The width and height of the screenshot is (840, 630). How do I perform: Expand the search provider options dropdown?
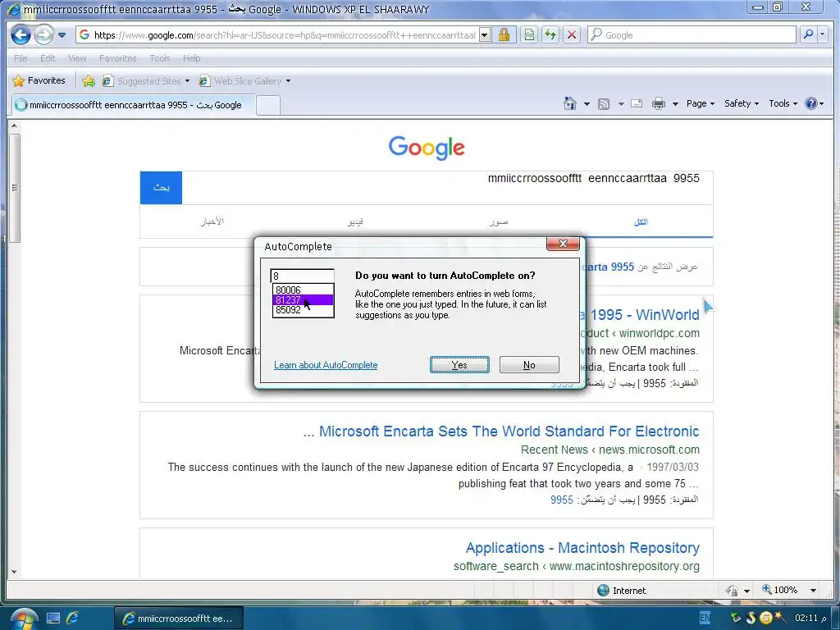pyautogui.click(x=822, y=35)
